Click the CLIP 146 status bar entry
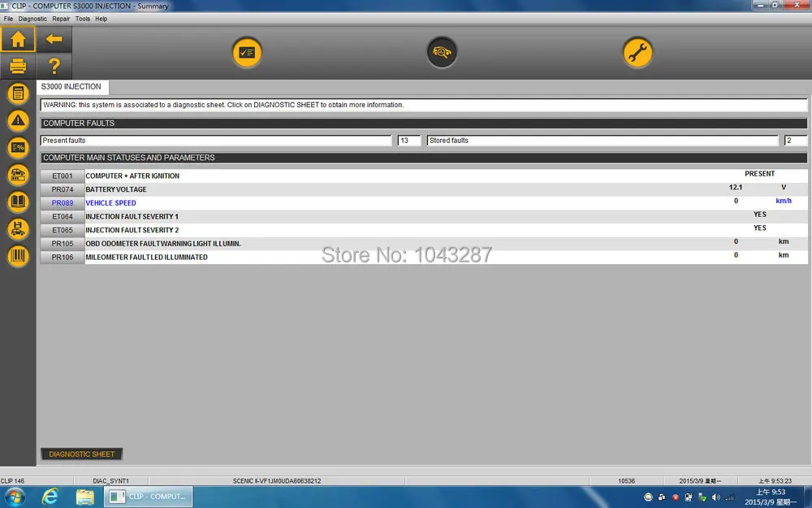 click(12, 481)
